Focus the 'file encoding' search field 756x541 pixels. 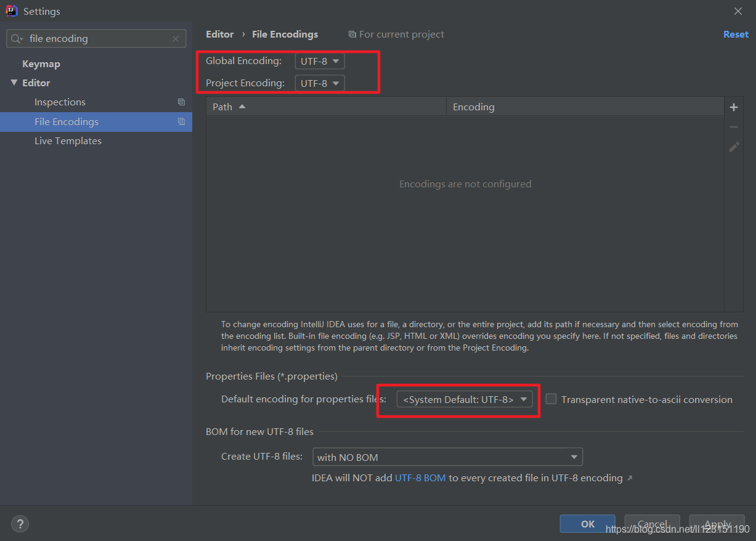coord(96,39)
